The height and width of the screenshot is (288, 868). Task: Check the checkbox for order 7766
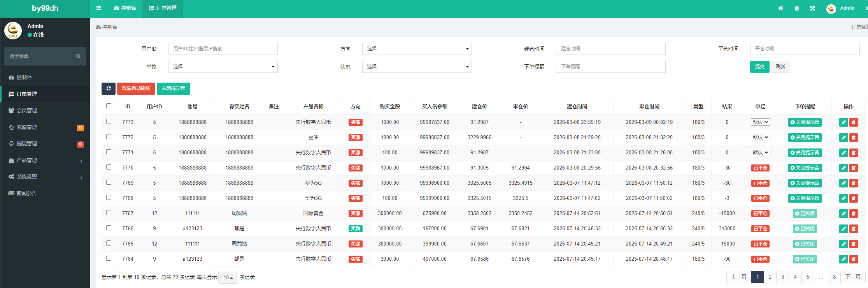point(109,228)
